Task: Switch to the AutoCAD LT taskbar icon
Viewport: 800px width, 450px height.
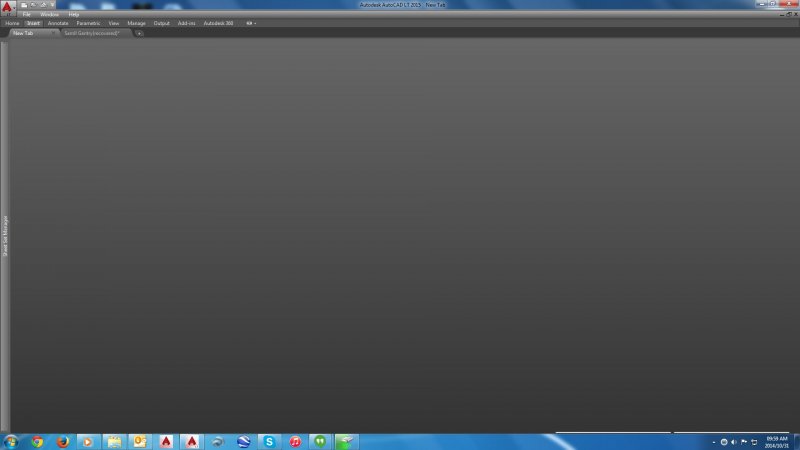Action: [192, 442]
